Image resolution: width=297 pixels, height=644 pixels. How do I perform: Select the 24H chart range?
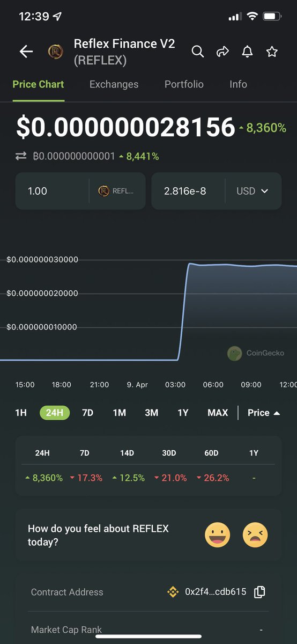(x=55, y=413)
